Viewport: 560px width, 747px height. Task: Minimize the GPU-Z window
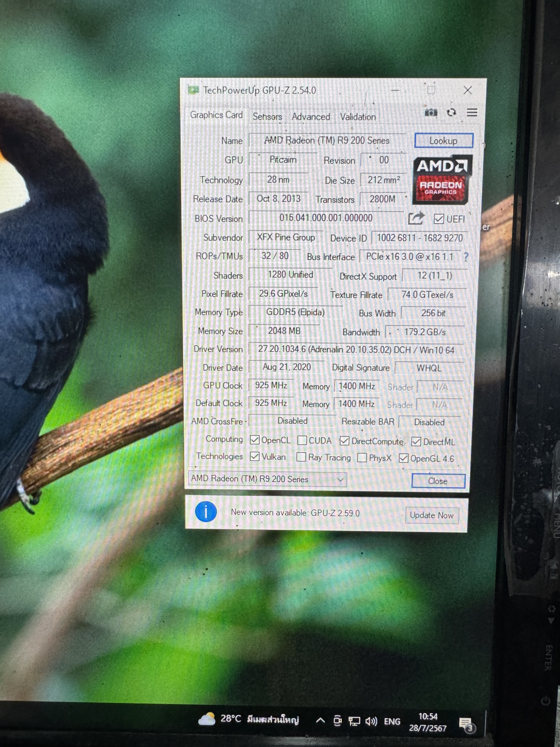click(395, 90)
